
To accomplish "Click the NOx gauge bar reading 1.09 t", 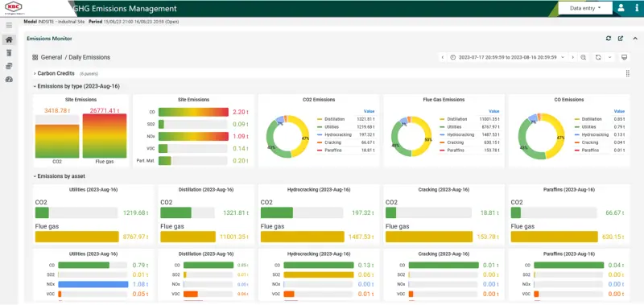I will point(193,136).
